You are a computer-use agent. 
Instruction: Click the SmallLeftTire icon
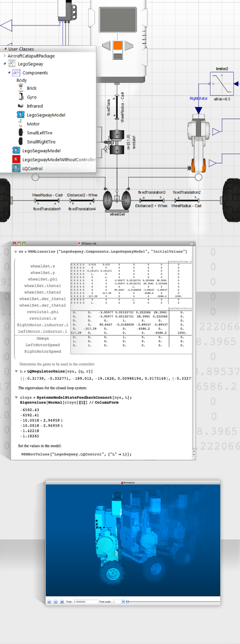[21, 132]
